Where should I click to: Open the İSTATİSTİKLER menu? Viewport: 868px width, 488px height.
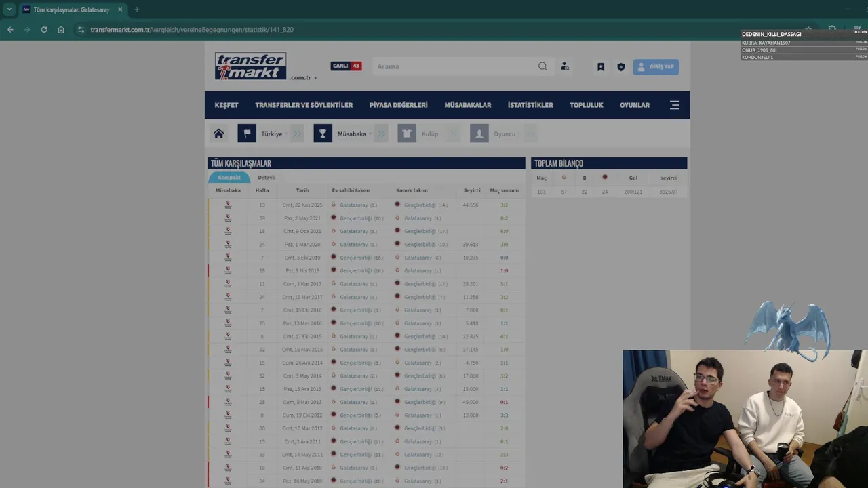(x=530, y=105)
